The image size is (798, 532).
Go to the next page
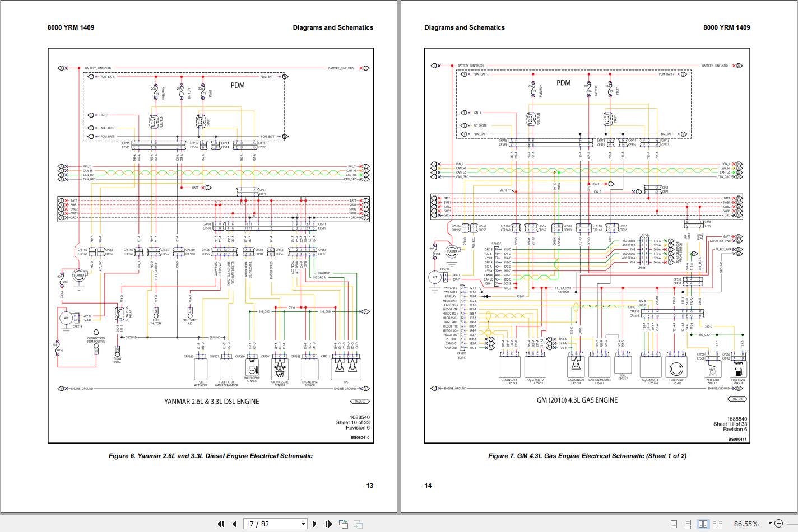314,524
